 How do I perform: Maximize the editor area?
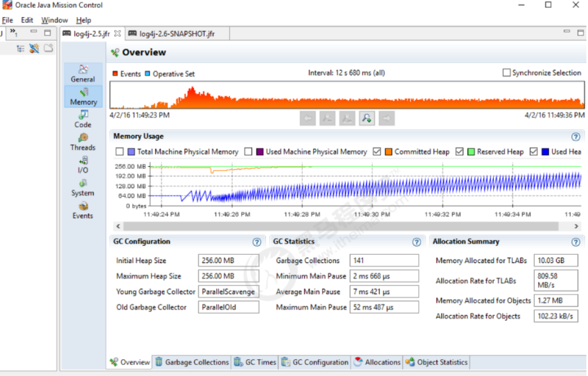click(580, 33)
